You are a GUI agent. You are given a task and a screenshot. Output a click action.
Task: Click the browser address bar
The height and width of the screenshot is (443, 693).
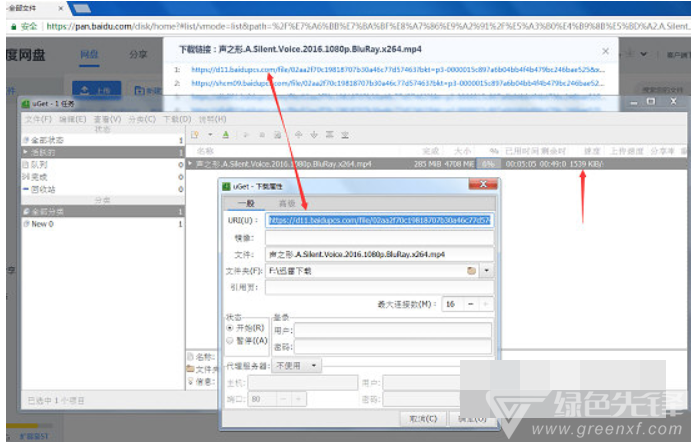368,27
